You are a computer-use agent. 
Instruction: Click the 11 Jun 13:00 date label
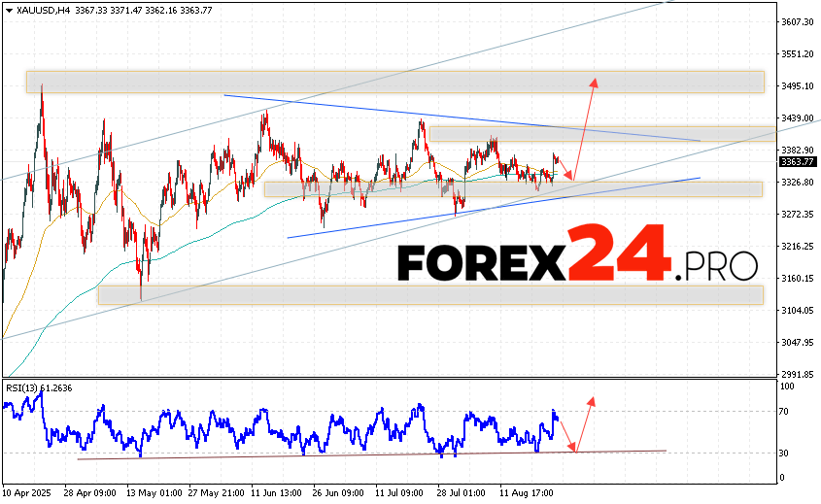point(277,493)
